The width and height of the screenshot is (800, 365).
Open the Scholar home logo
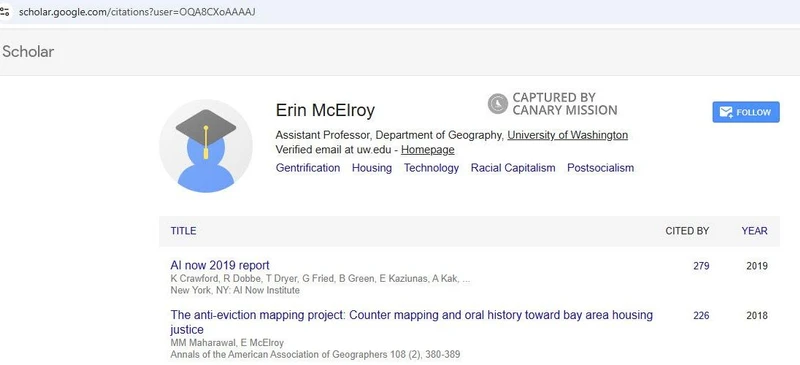click(28, 52)
